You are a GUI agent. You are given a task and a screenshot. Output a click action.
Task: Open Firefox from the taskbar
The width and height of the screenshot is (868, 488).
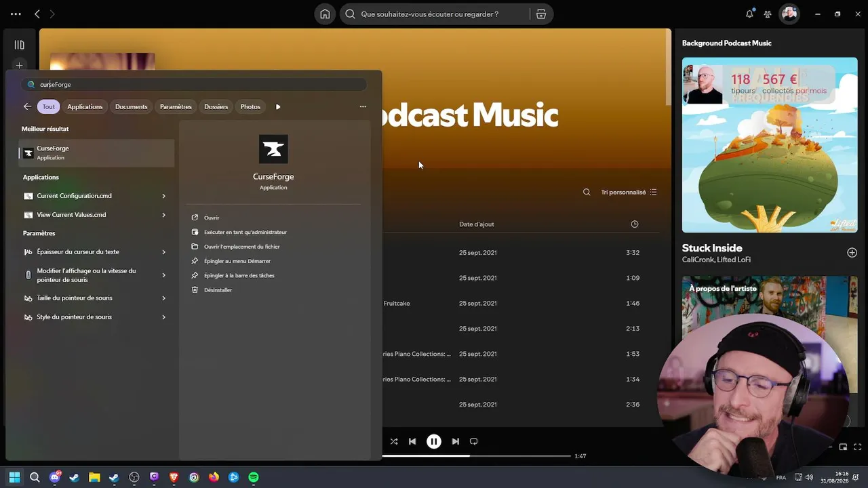214,477
